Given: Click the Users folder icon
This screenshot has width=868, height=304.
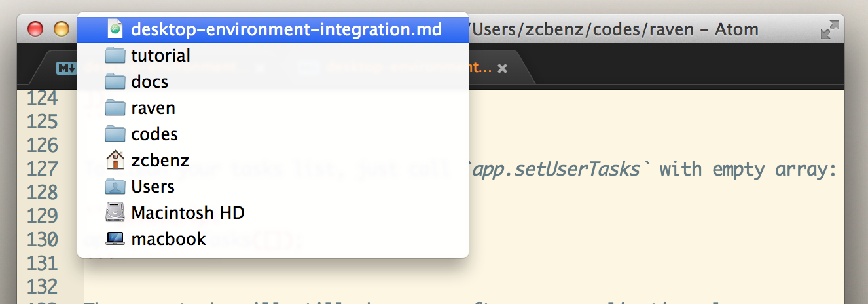Looking at the screenshot, I should [x=115, y=187].
